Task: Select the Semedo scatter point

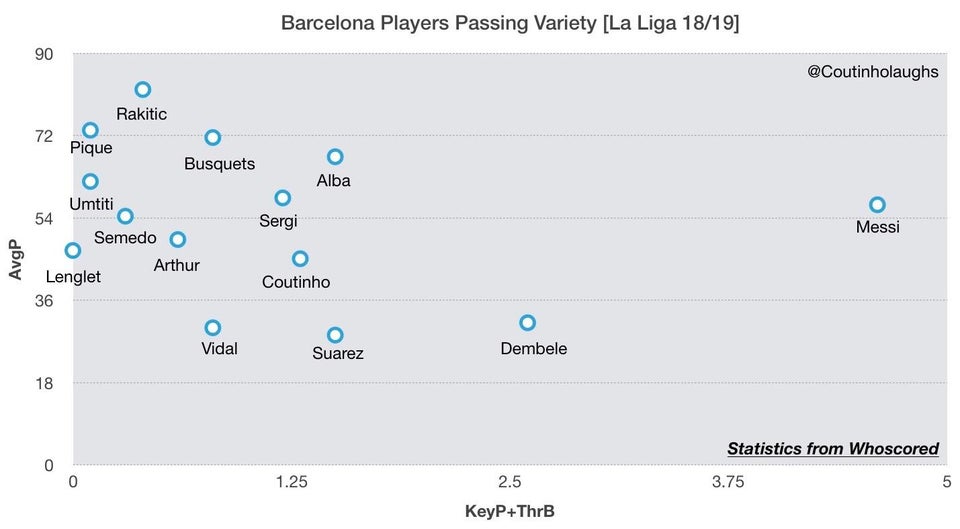Action: click(x=126, y=216)
